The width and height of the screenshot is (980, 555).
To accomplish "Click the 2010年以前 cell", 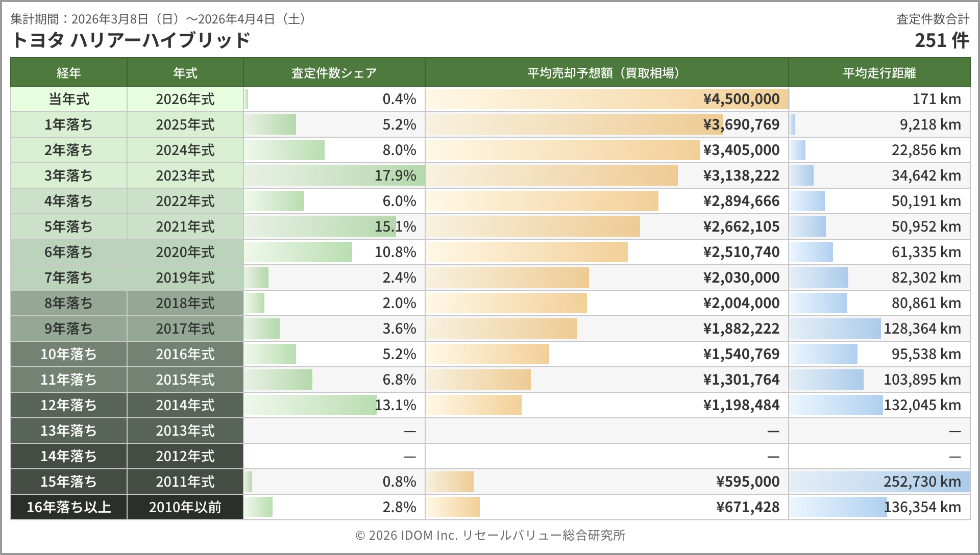I will click(185, 507).
